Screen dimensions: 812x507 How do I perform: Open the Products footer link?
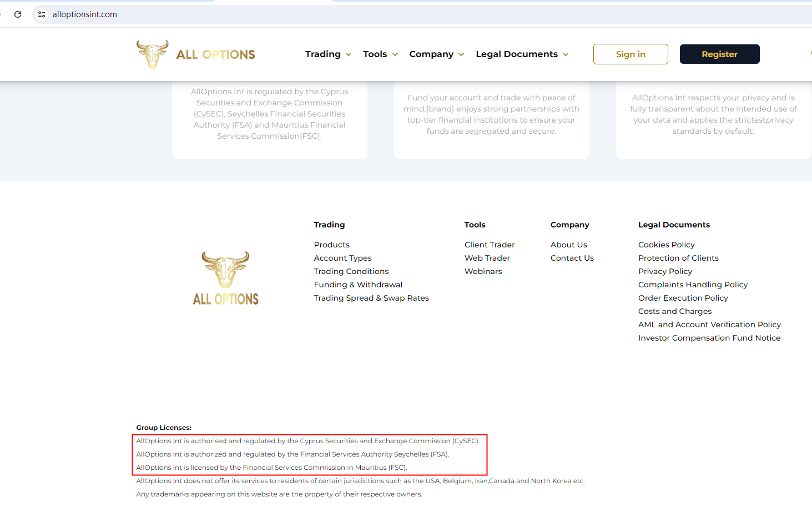[331, 245]
